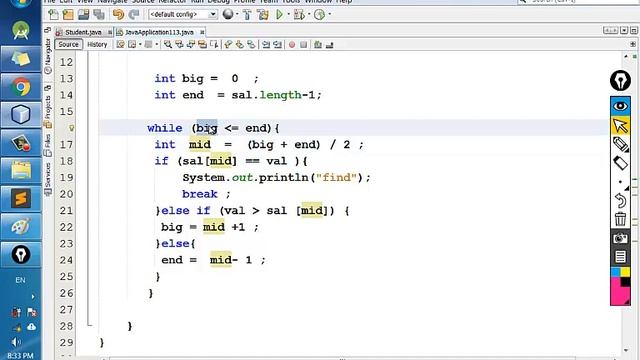Expand the arrow beside the globe icon
This screenshot has height=360, width=640.
click(x=237, y=15)
